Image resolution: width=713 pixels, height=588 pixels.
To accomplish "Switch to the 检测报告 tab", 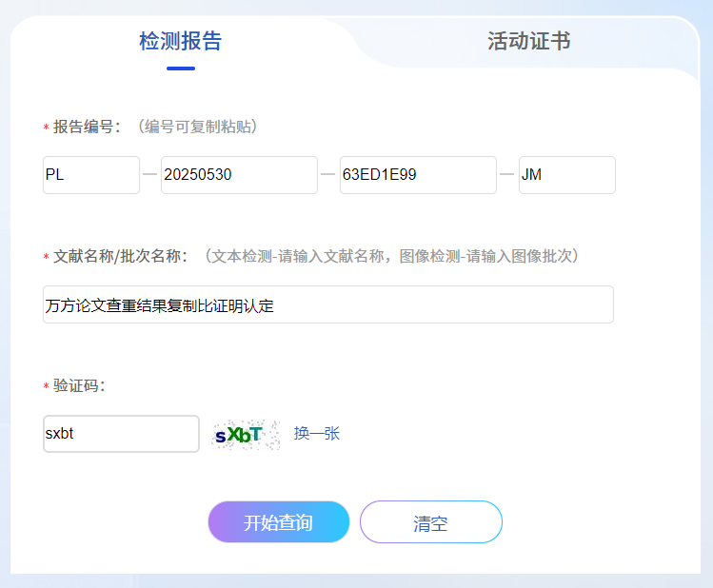I will (x=181, y=41).
